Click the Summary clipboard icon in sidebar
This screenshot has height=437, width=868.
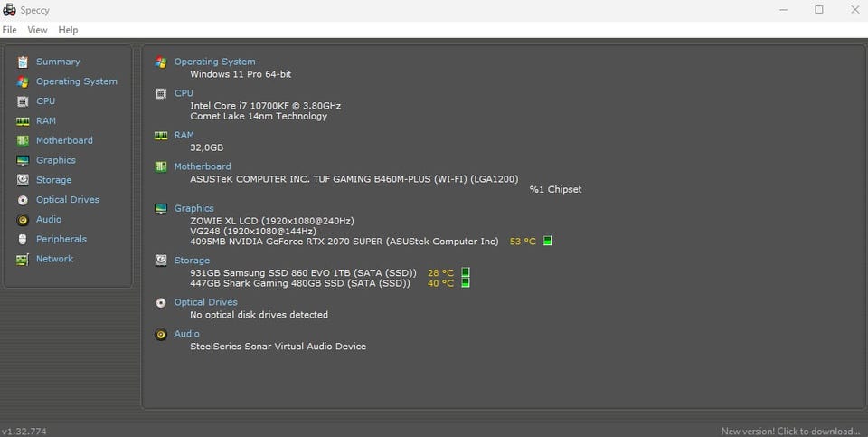click(x=23, y=62)
